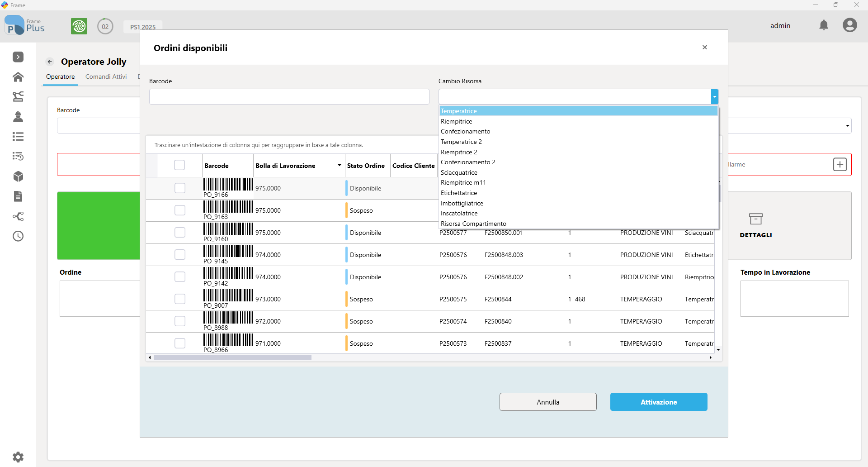This screenshot has height=467, width=868.
Task: Click the green wheel application icon
Action: (x=79, y=26)
